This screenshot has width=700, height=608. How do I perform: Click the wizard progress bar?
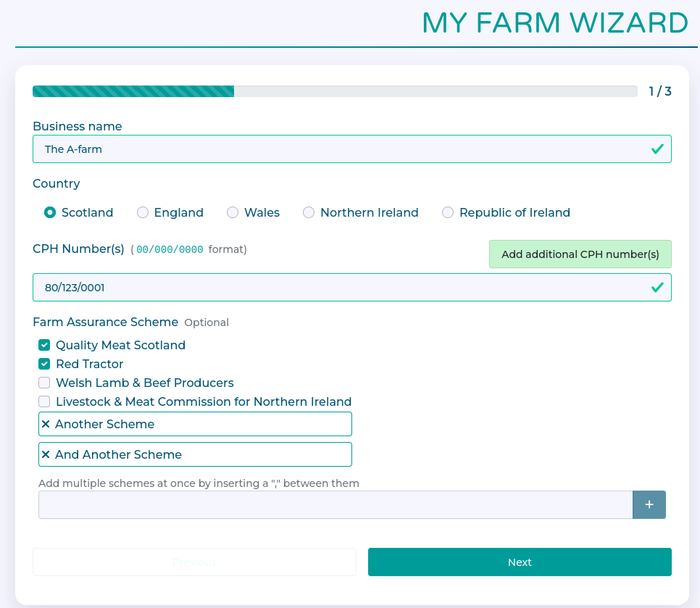tap(334, 91)
